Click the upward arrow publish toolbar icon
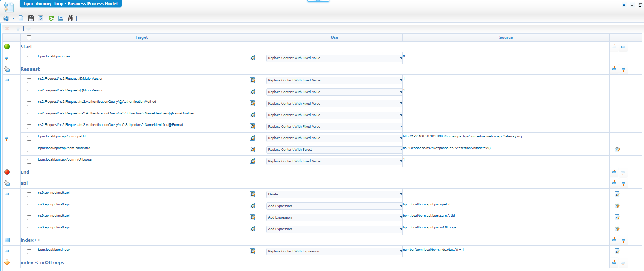 pyautogui.click(x=41, y=18)
